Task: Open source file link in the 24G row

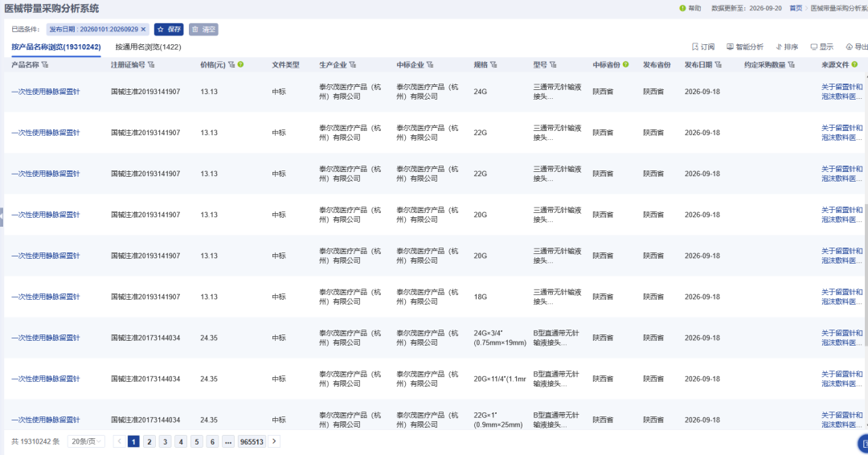Action: [x=842, y=92]
